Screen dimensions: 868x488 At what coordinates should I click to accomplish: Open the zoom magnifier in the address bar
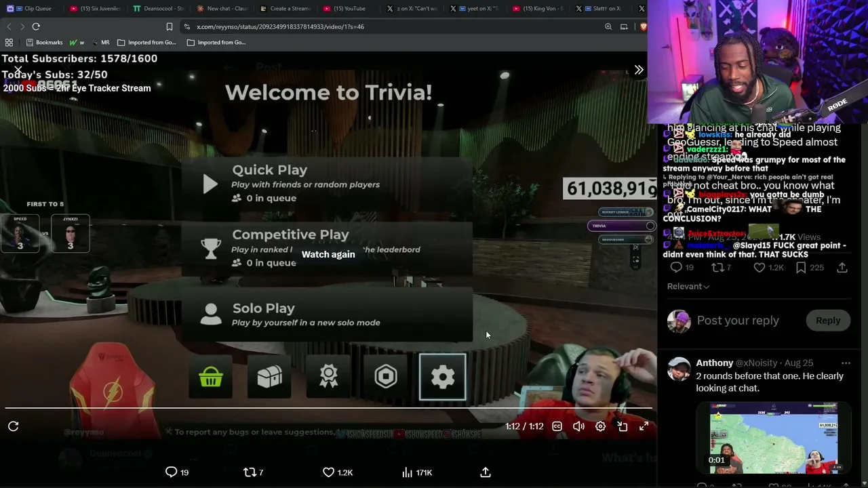pyautogui.click(x=608, y=26)
